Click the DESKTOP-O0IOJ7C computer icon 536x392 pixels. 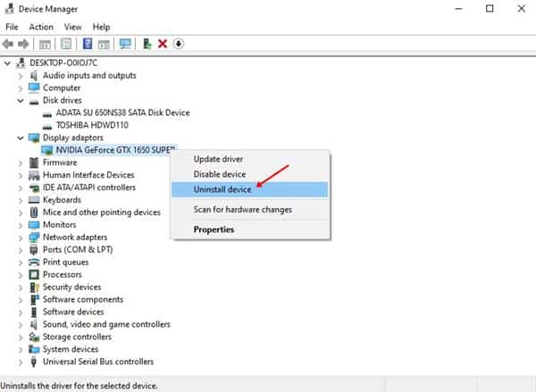(x=21, y=63)
